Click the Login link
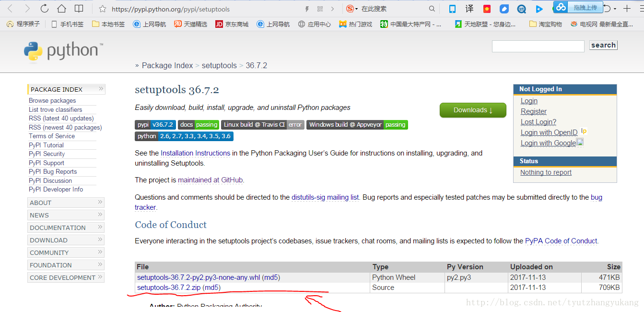The height and width of the screenshot is (312, 644). (x=529, y=101)
